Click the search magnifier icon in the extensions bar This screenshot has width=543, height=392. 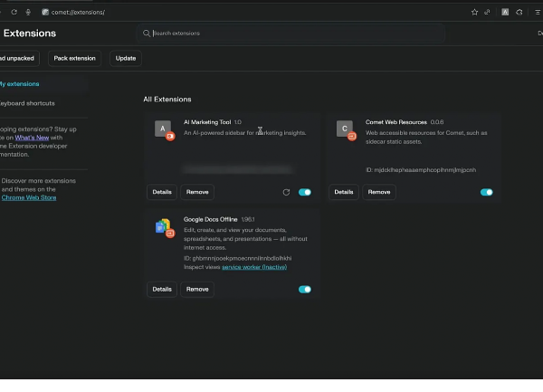146,33
